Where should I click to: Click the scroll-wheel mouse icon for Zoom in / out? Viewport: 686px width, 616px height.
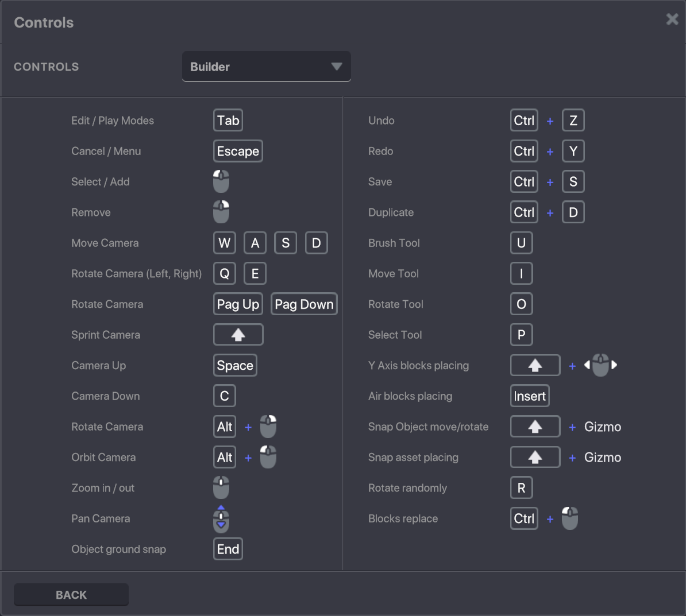(221, 487)
